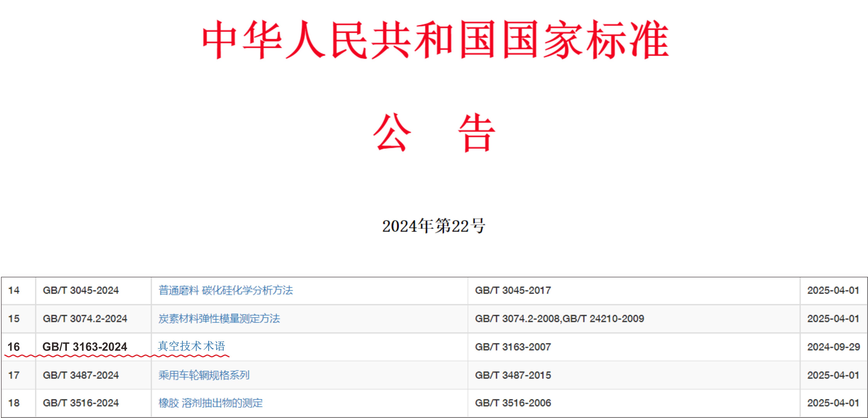Click row number 14
The image size is (868, 418).
point(14,290)
